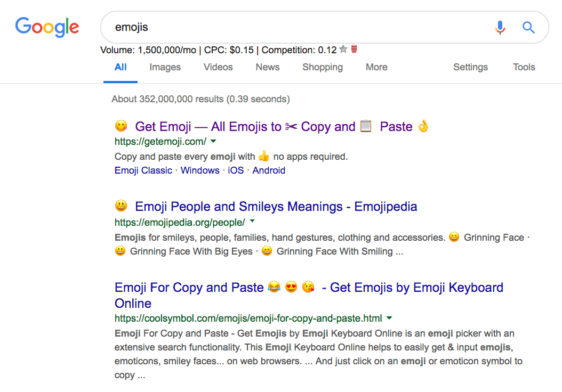
Task: Click the red Keywords Everywhere database icon
Action: pos(354,50)
